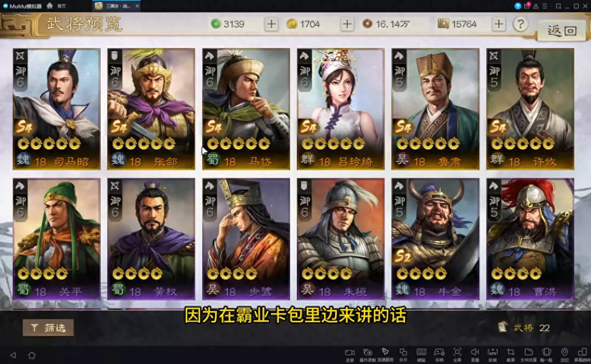Open the 音量 volume control
The image size is (591, 364).
point(475,354)
